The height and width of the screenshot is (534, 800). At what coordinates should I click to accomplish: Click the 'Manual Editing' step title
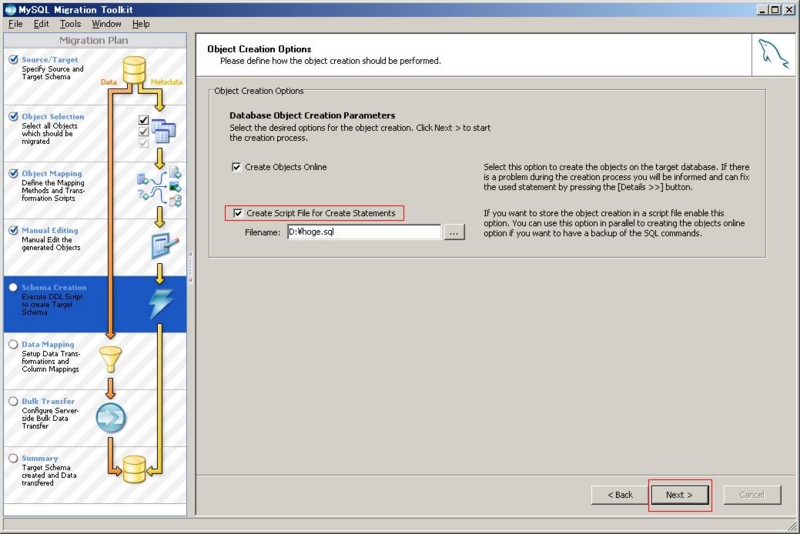pos(50,231)
